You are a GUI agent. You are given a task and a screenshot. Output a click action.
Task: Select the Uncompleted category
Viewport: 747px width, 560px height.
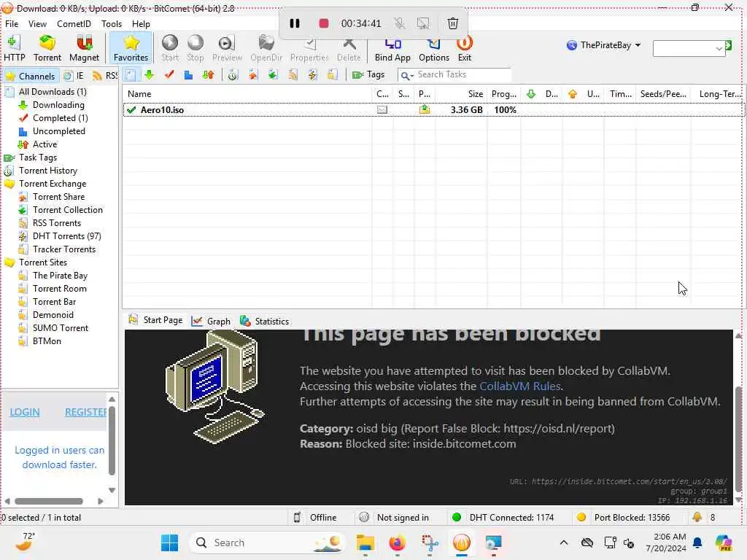click(x=59, y=131)
